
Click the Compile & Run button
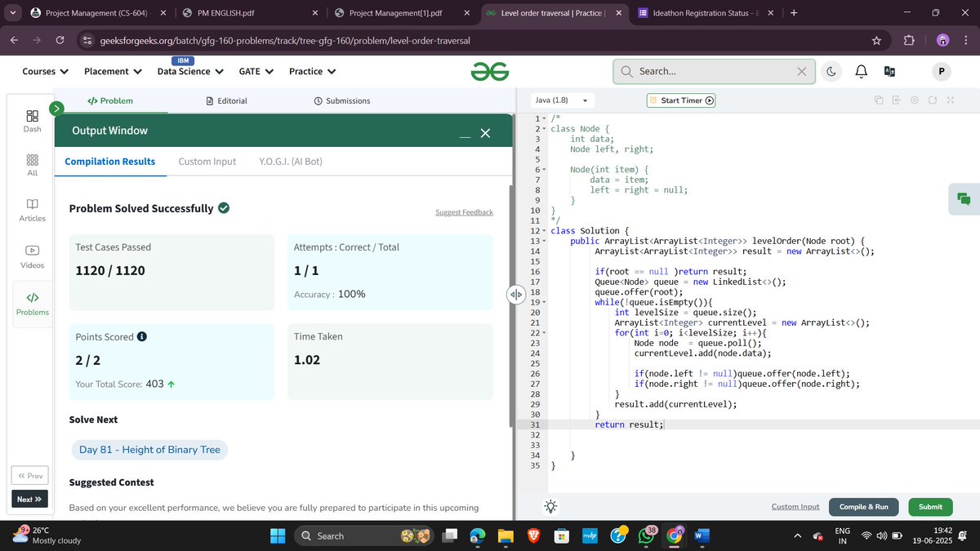pos(863,506)
